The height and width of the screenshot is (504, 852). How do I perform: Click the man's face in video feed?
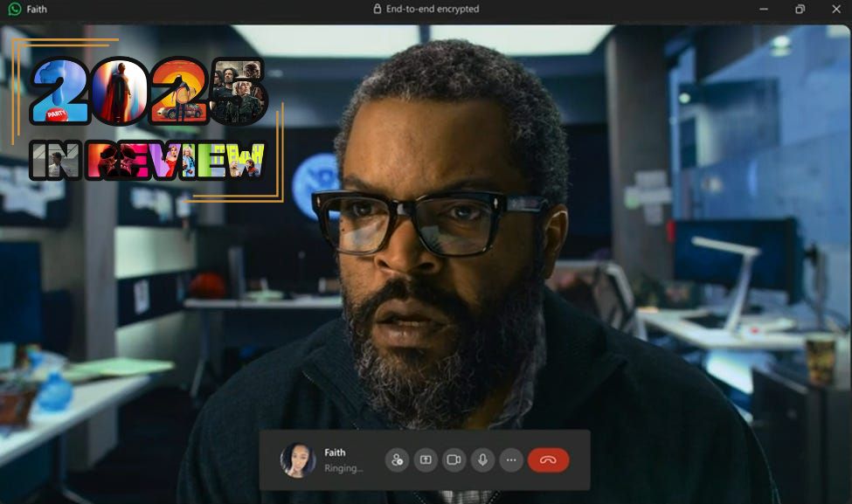click(x=433, y=262)
